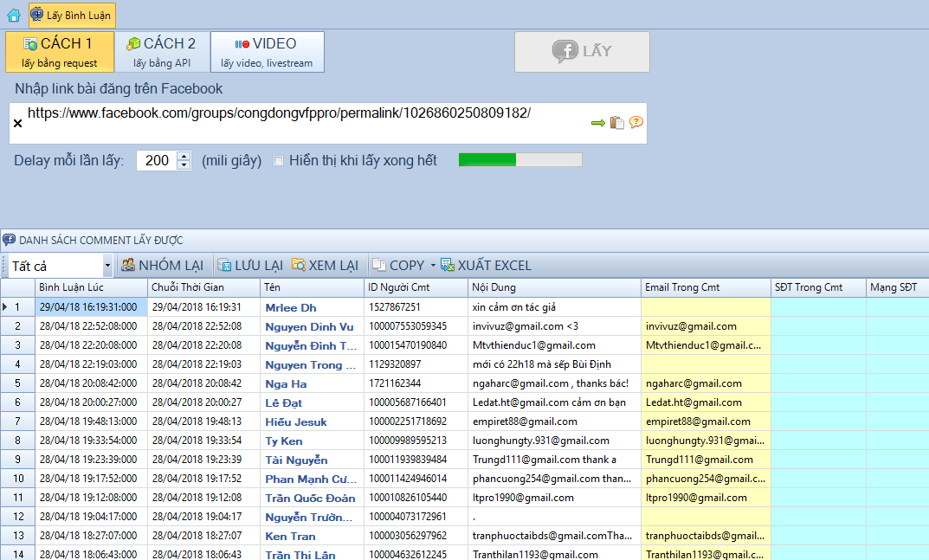The image size is (929, 560).
Task: Increase delay with the up spinner arrow
Action: [184, 156]
